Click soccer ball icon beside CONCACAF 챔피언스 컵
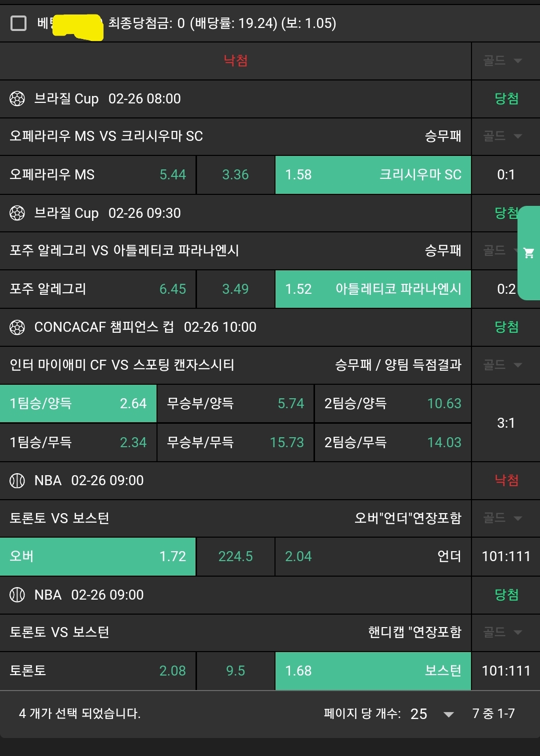The image size is (540, 756). coord(17,327)
